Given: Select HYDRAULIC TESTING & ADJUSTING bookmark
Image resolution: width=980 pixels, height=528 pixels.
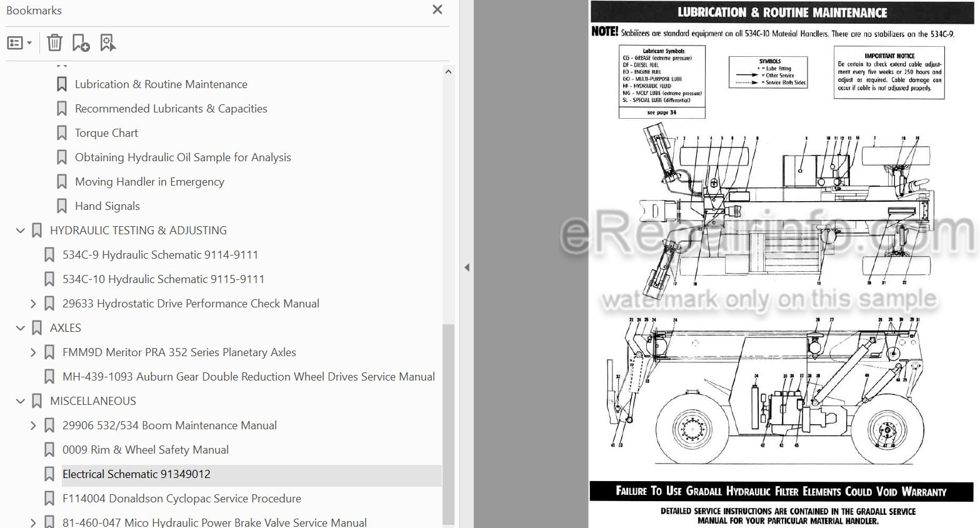Looking at the screenshot, I should coord(138,231).
